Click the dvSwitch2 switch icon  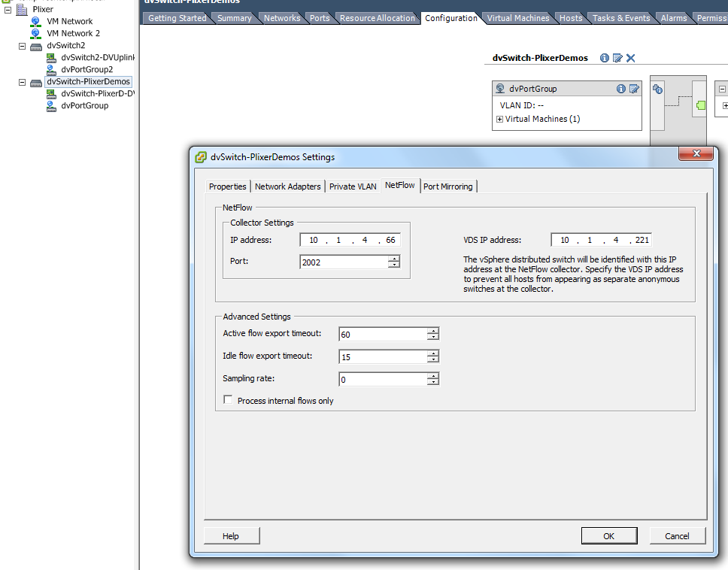tap(36, 46)
